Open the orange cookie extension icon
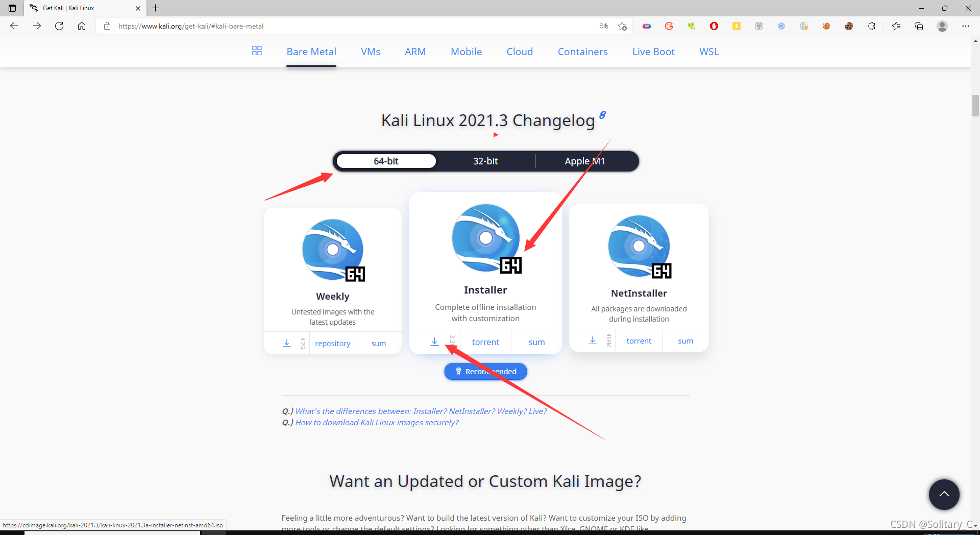980x535 pixels. tap(826, 26)
